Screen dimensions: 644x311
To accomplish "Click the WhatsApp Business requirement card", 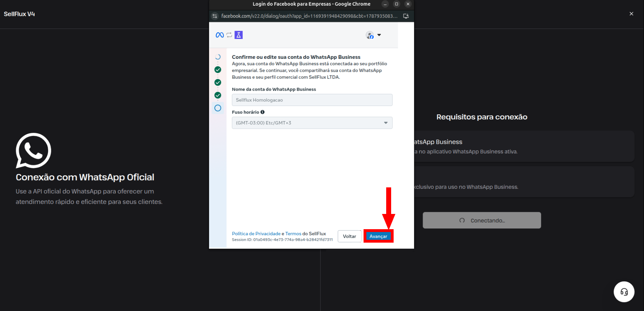I will [x=524, y=146].
